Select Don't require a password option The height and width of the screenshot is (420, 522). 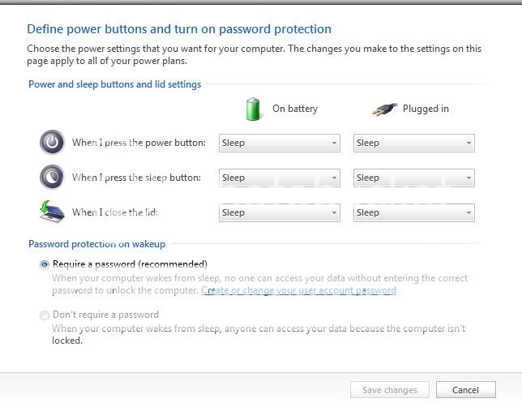[45, 315]
